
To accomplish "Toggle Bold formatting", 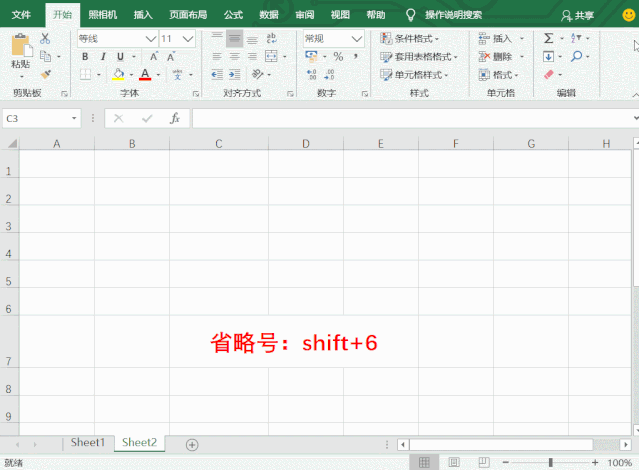I will 85,56.
